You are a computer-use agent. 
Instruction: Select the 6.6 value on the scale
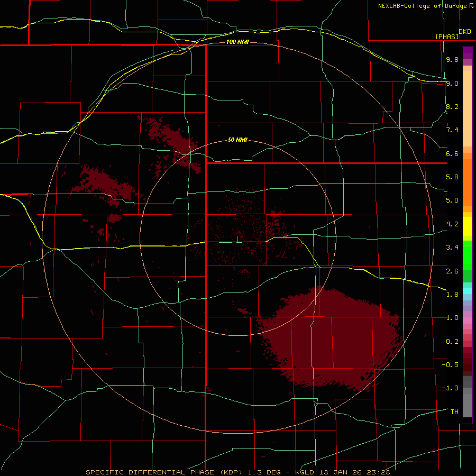tap(452, 153)
